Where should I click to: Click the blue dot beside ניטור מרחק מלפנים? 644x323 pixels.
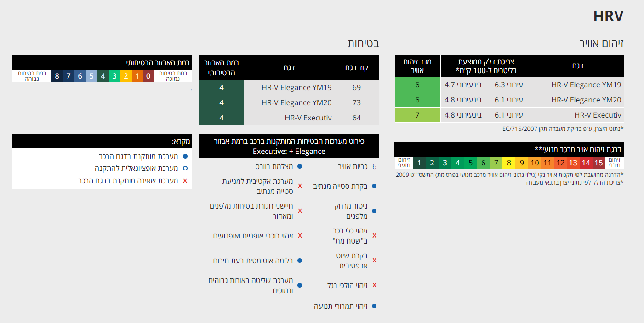pos(374,211)
